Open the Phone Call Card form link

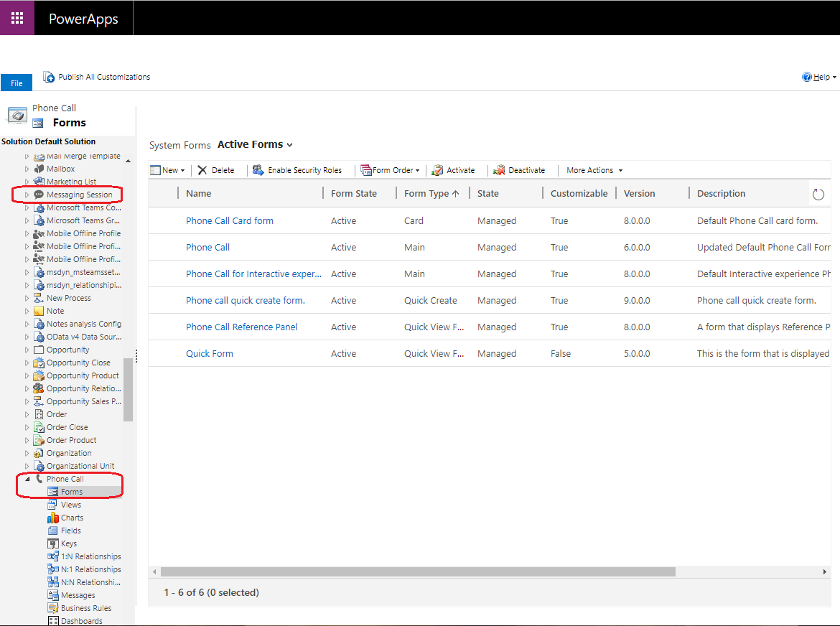pyautogui.click(x=229, y=220)
